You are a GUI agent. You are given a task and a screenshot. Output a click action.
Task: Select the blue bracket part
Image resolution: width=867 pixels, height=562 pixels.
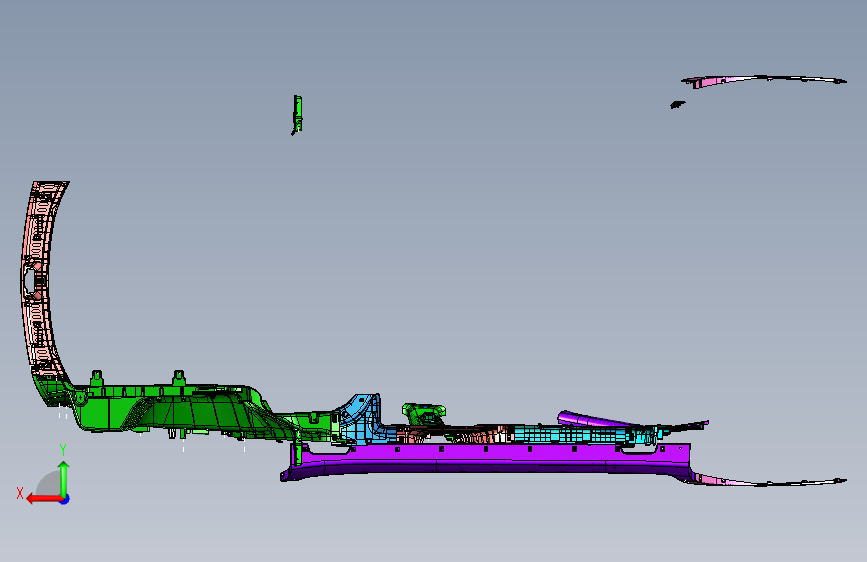361,419
